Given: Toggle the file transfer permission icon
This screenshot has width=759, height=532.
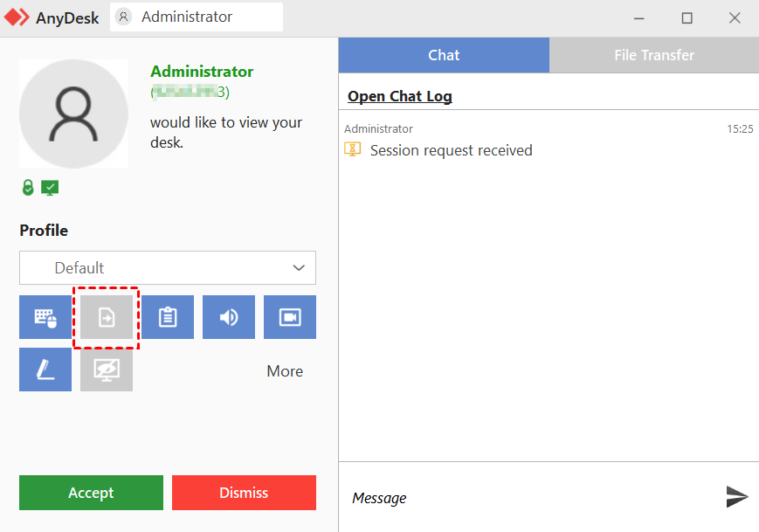Looking at the screenshot, I should tap(107, 317).
